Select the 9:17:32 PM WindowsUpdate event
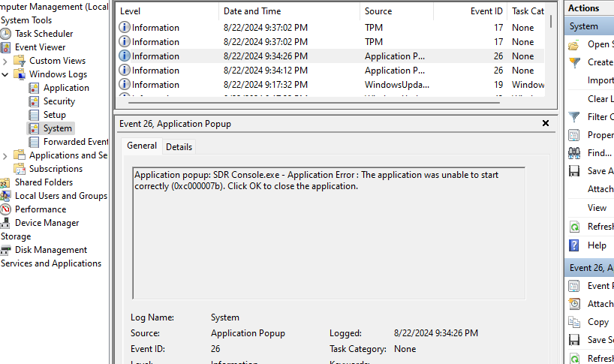Image resolution: width=614 pixels, height=364 pixels. point(331,85)
